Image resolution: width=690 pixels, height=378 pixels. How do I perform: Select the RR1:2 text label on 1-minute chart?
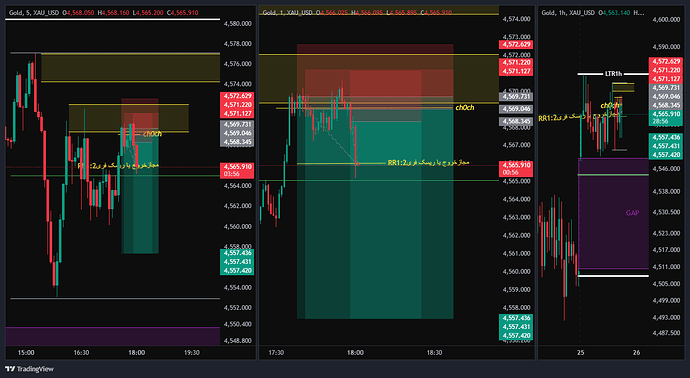pyautogui.click(x=428, y=163)
